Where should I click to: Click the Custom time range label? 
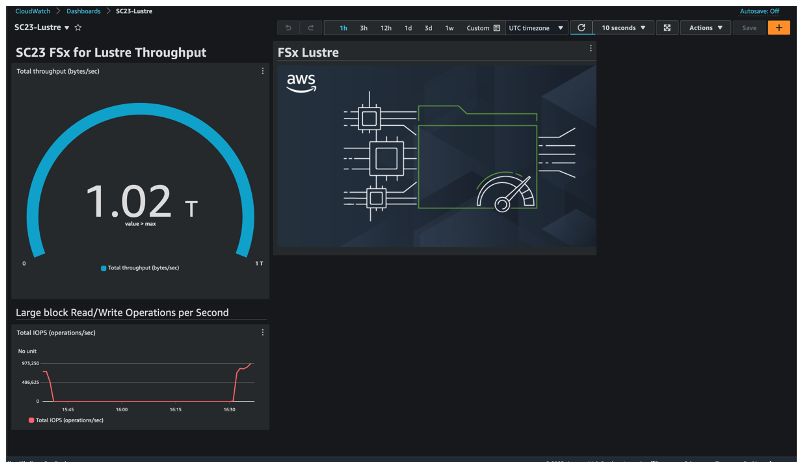477,28
